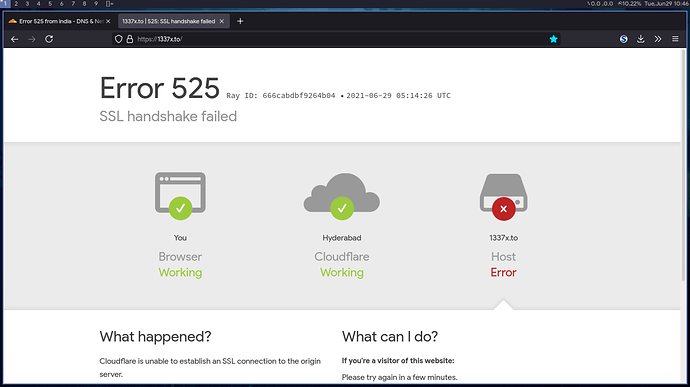This screenshot has height=387, width=690.
Task: Click 'Working' status under Browser
Action: (180, 273)
